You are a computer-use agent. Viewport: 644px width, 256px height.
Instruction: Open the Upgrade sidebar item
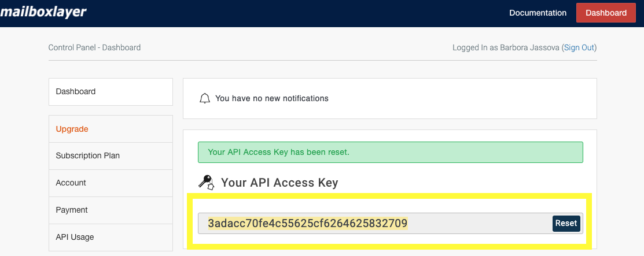(111, 129)
